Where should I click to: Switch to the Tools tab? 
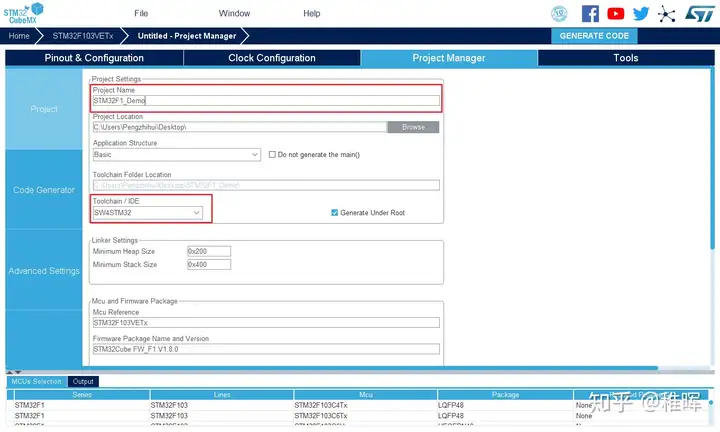click(x=626, y=58)
